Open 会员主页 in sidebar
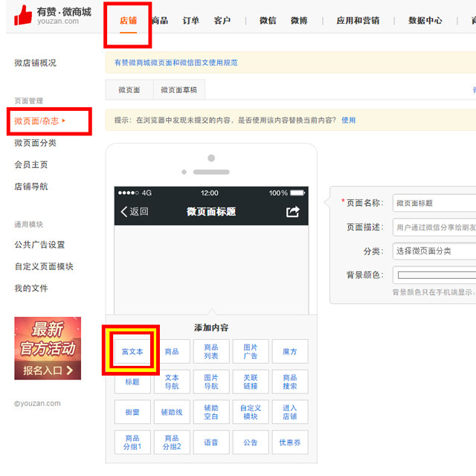The image size is (476, 476). [x=31, y=164]
